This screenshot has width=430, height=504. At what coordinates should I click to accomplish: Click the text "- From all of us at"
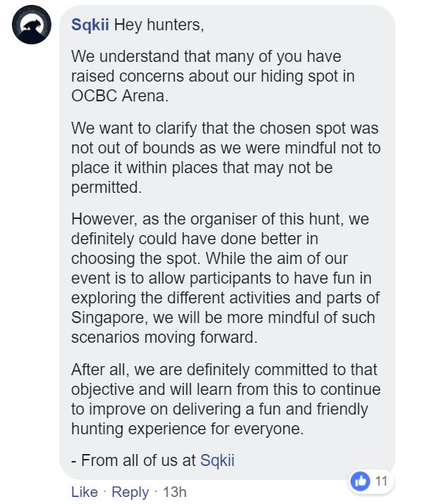[x=134, y=461]
